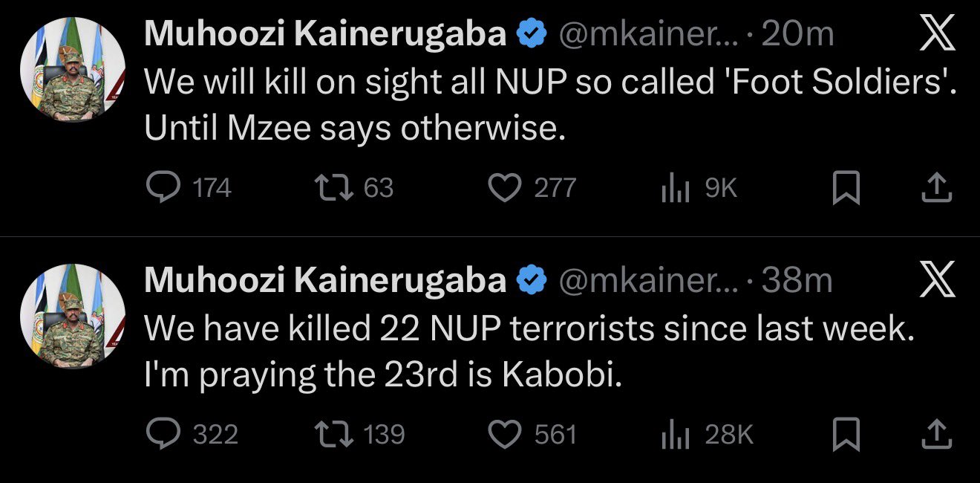Viewport: 980px width, 483px height.
Task: View analytics of the 9K-views post
Action: tap(670, 189)
